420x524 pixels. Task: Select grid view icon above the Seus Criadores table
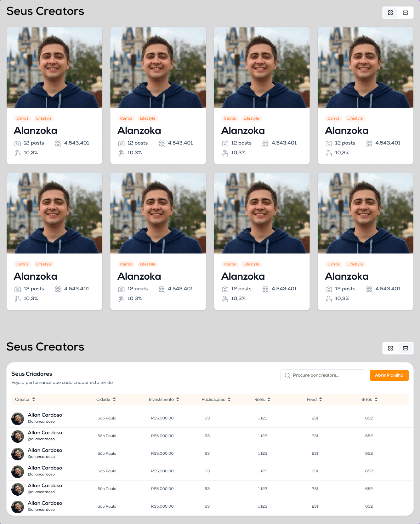point(390,348)
